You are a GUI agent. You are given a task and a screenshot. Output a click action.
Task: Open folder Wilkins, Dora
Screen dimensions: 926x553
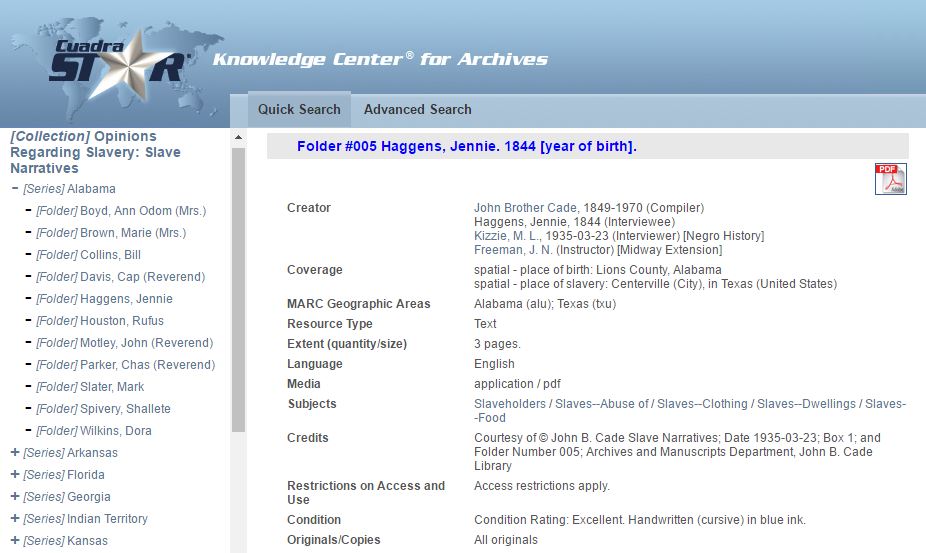click(94, 431)
